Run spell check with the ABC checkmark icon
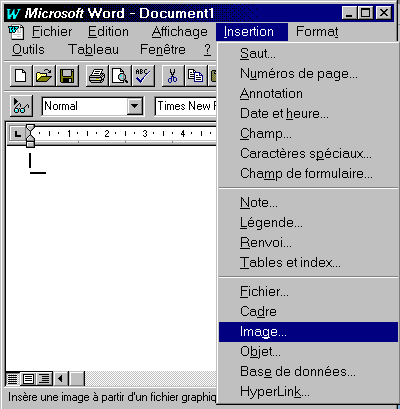Screen dimensions: 400x409 coord(143,76)
